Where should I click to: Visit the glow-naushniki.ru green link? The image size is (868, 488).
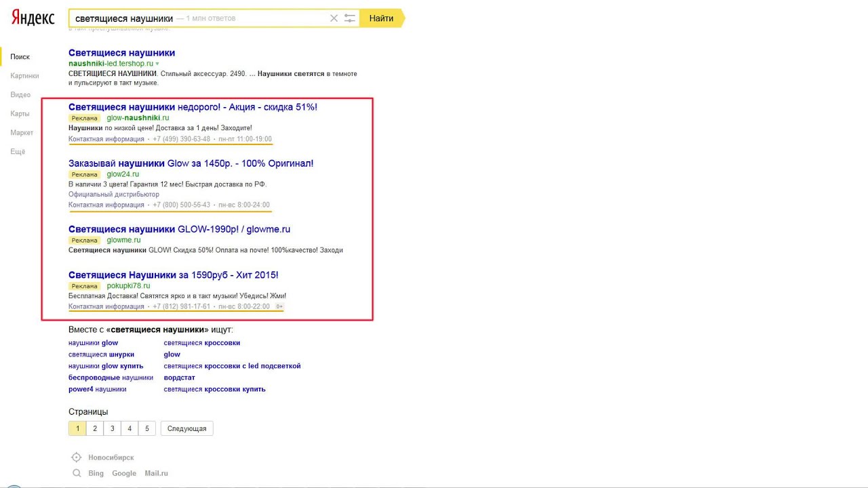138,118
